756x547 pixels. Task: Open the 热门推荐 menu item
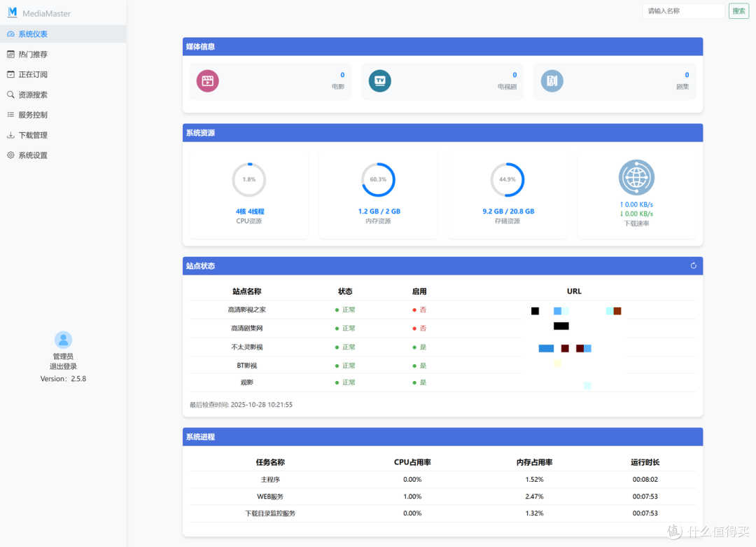[63, 55]
